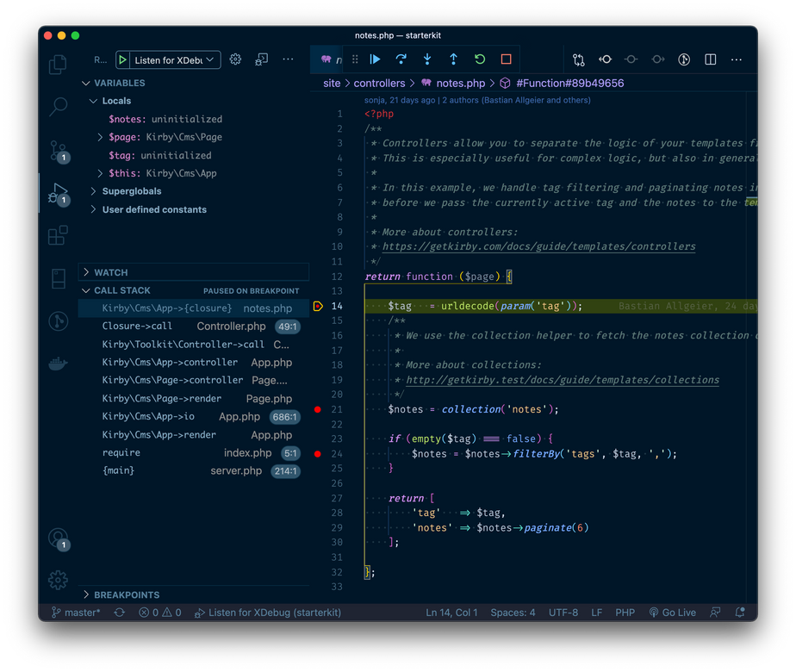
Task: Toggle the breakpoint on line 24
Action: pyautogui.click(x=318, y=453)
